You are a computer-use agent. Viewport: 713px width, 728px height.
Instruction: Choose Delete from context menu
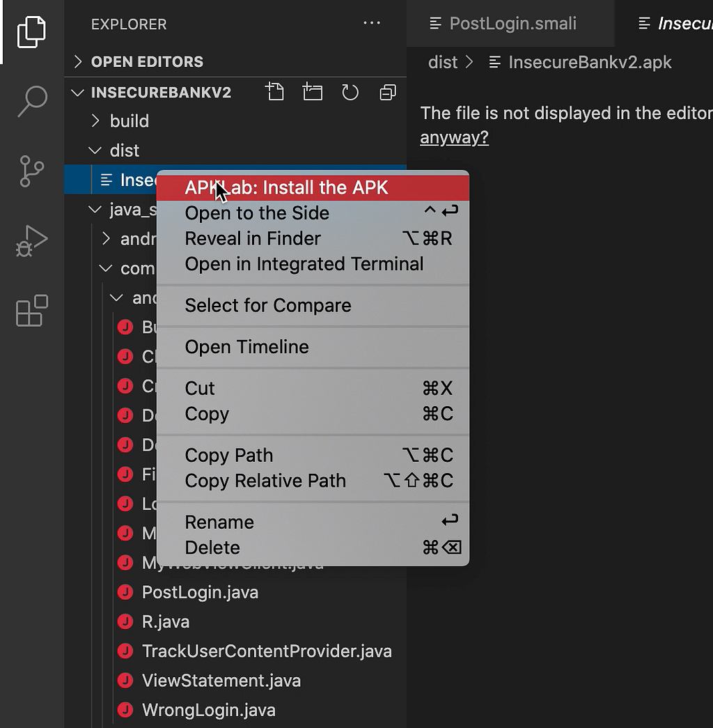(x=313, y=548)
